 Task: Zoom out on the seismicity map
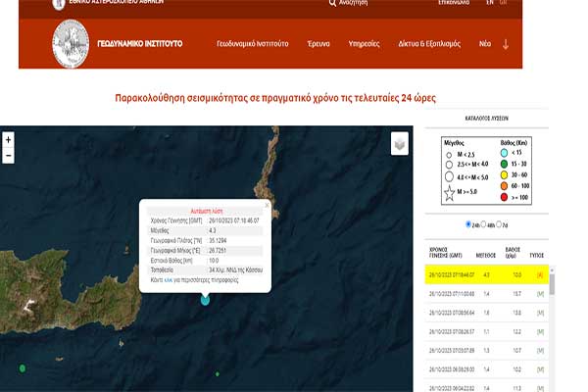click(9, 156)
